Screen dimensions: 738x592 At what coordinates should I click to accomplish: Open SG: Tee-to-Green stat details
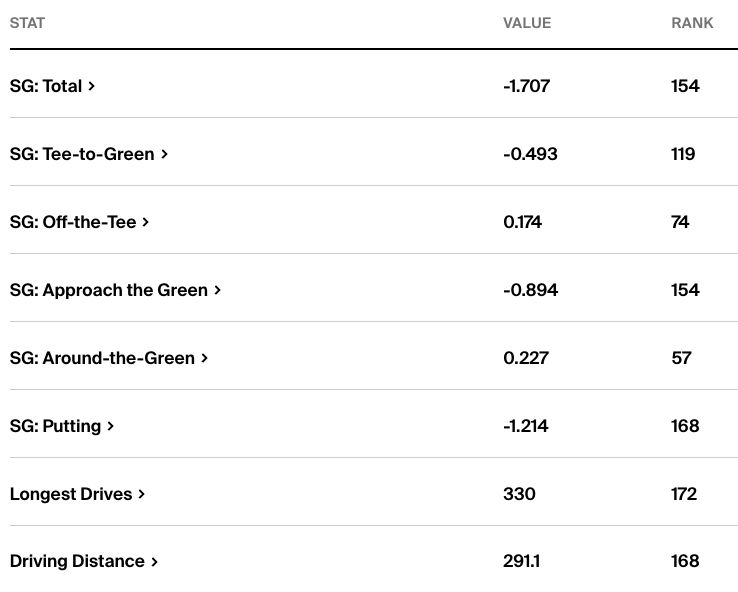tap(82, 154)
